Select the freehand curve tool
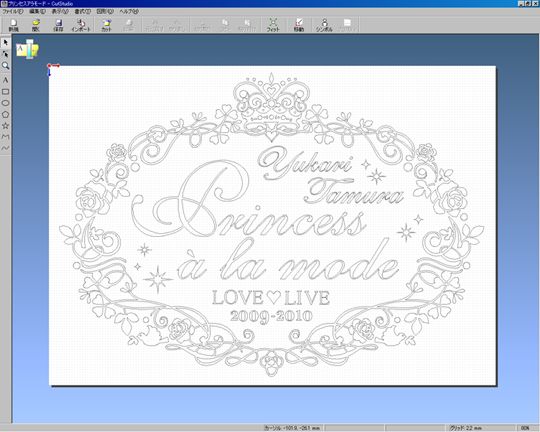Image resolution: width=540 pixels, height=432 pixels. (6, 148)
